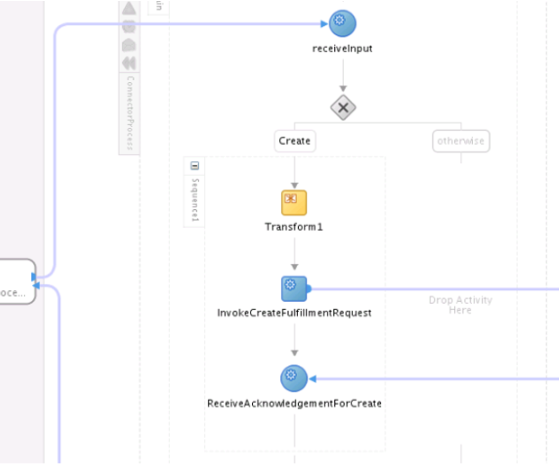The image size is (560, 465).
Task: Click the switch diamond X icon
Action: 343,108
